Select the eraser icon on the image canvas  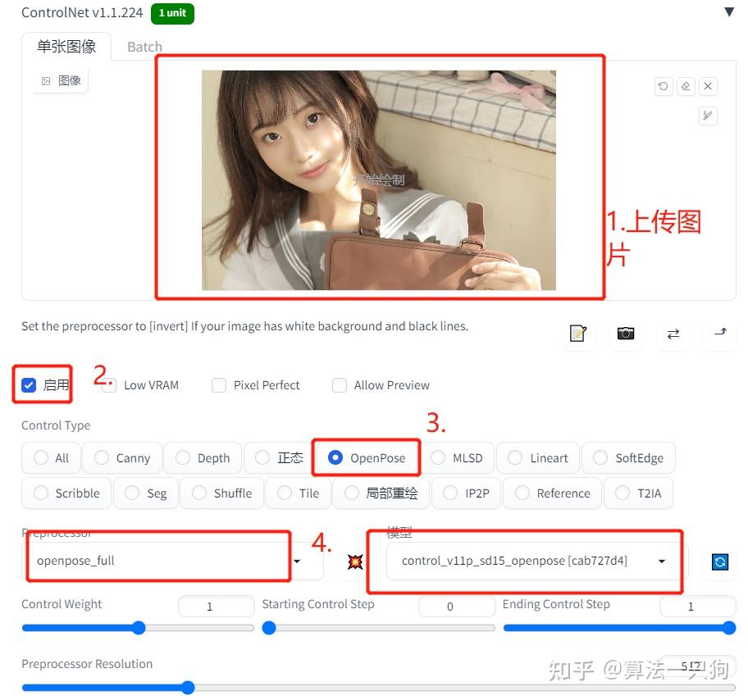(686, 86)
